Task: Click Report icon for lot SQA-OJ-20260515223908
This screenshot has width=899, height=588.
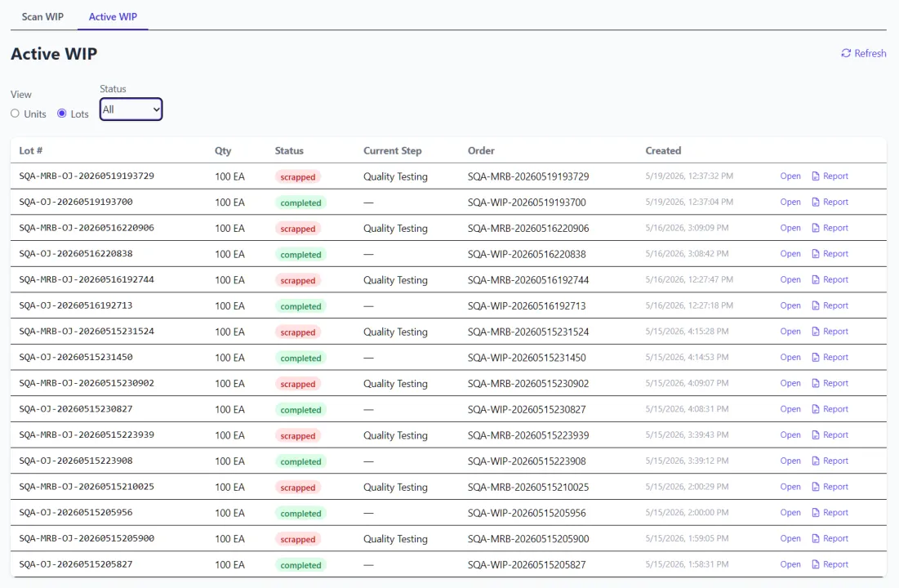Action: coord(815,461)
